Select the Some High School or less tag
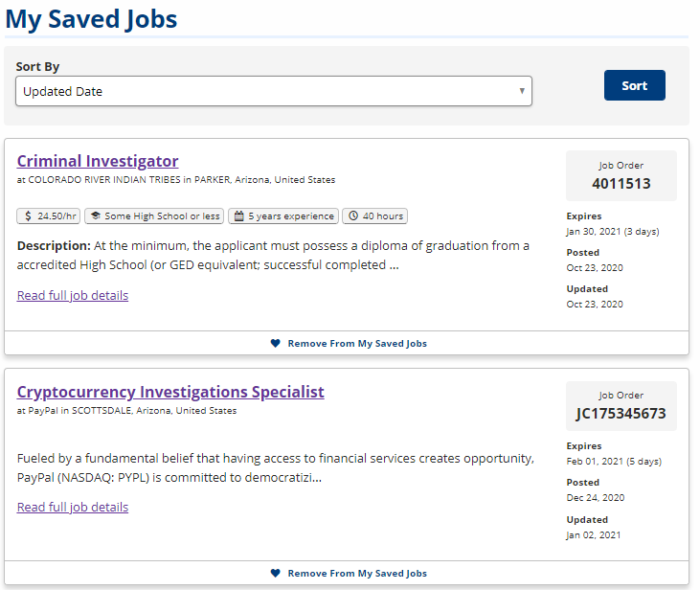Viewport: 700px width, 590px height. pos(154,216)
